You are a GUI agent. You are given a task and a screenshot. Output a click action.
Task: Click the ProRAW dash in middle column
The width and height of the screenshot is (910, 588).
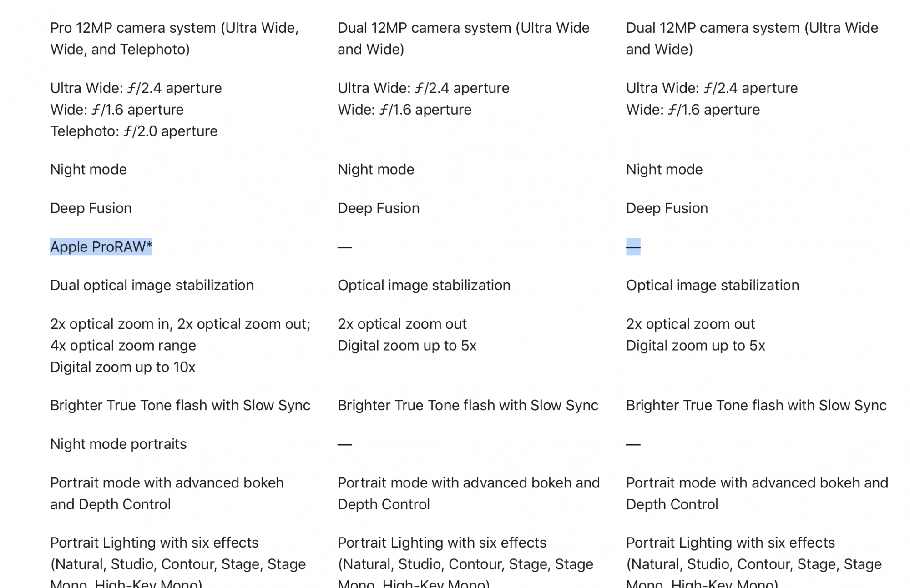(345, 247)
